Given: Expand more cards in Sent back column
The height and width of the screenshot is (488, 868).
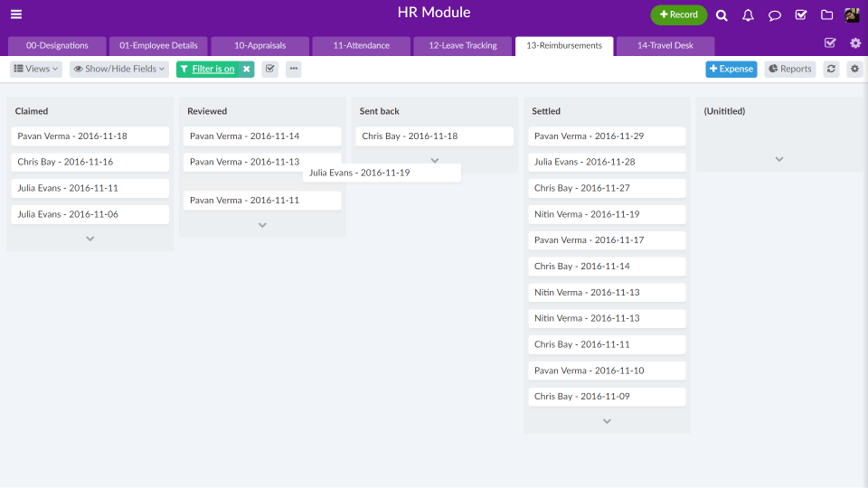Looking at the screenshot, I should [435, 161].
